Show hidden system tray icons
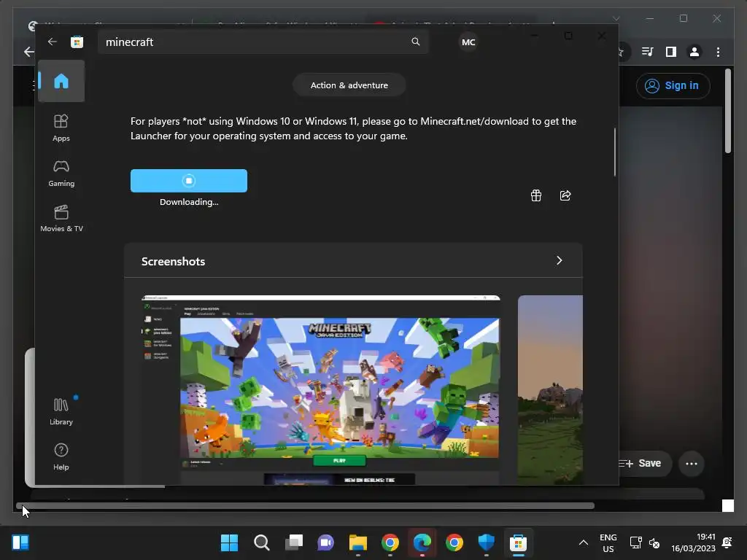 tap(583, 542)
